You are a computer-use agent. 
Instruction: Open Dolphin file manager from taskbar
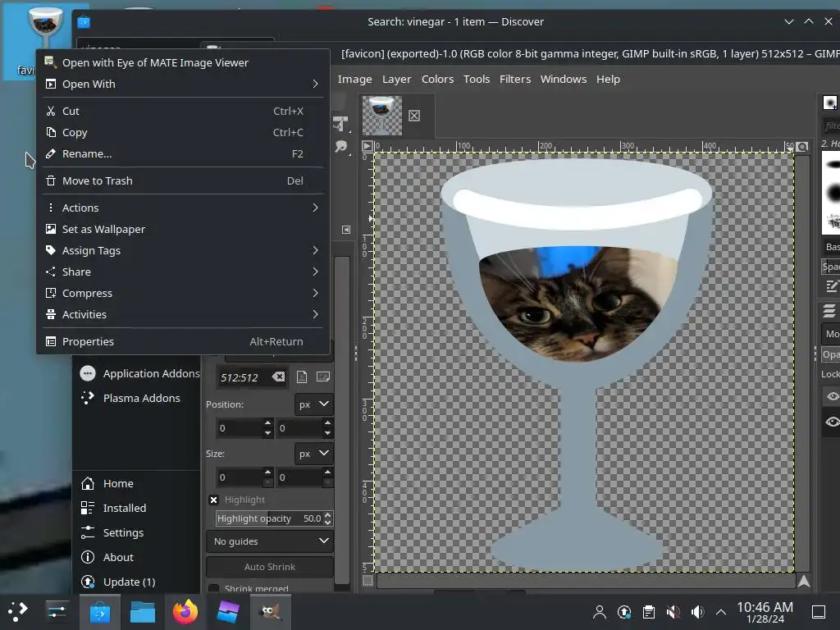143,611
